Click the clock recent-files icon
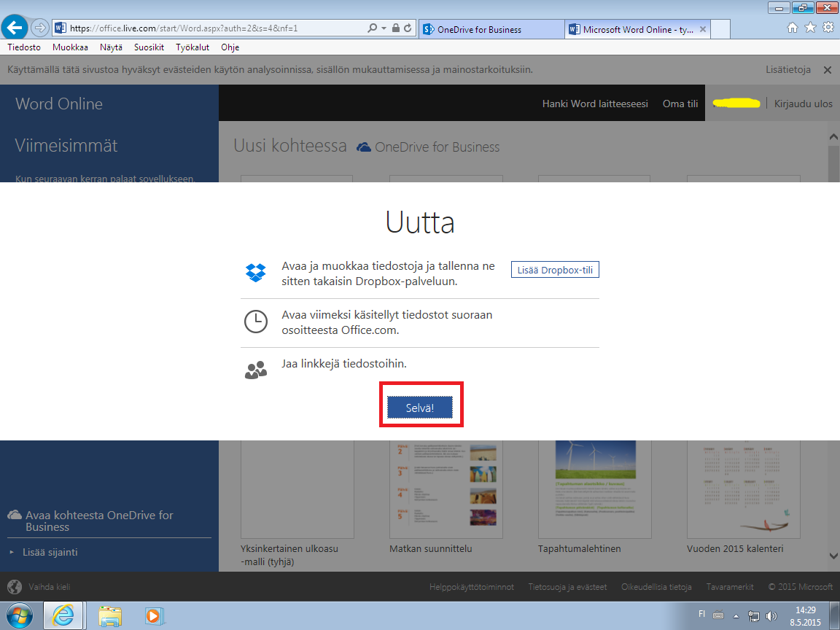840x630 pixels. pyautogui.click(x=255, y=322)
